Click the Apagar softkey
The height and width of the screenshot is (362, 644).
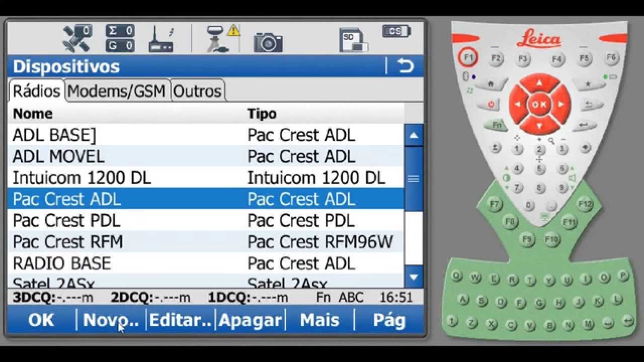[250, 320]
